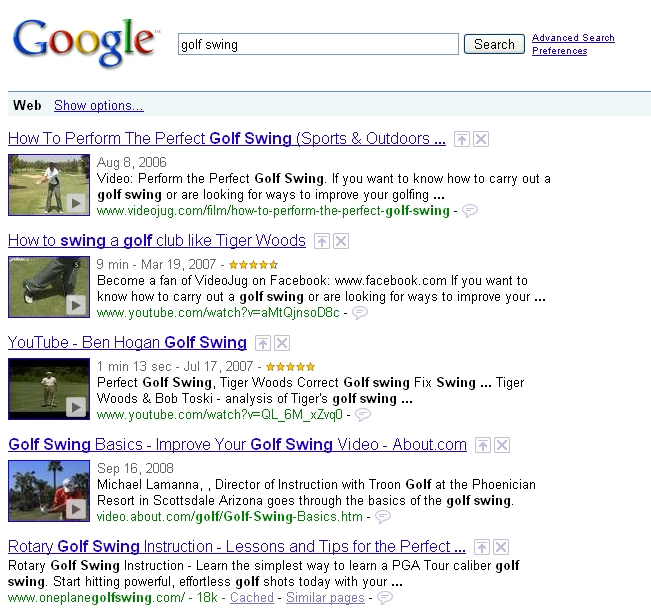This screenshot has height=610, width=651.
Task: Promote the 'Rotary Golf Swing Instruction' result
Action: (x=482, y=547)
